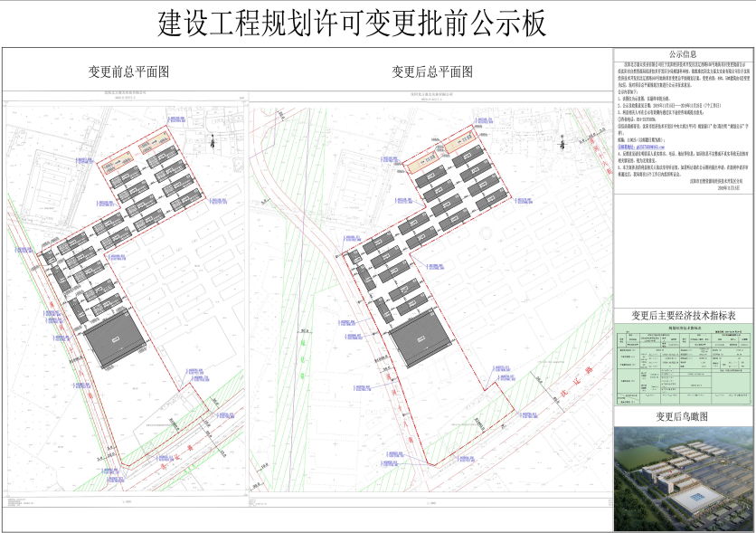756x533 pixels.
Task: Open the aerial rendering thumbnail image
Action: click(684, 477)
